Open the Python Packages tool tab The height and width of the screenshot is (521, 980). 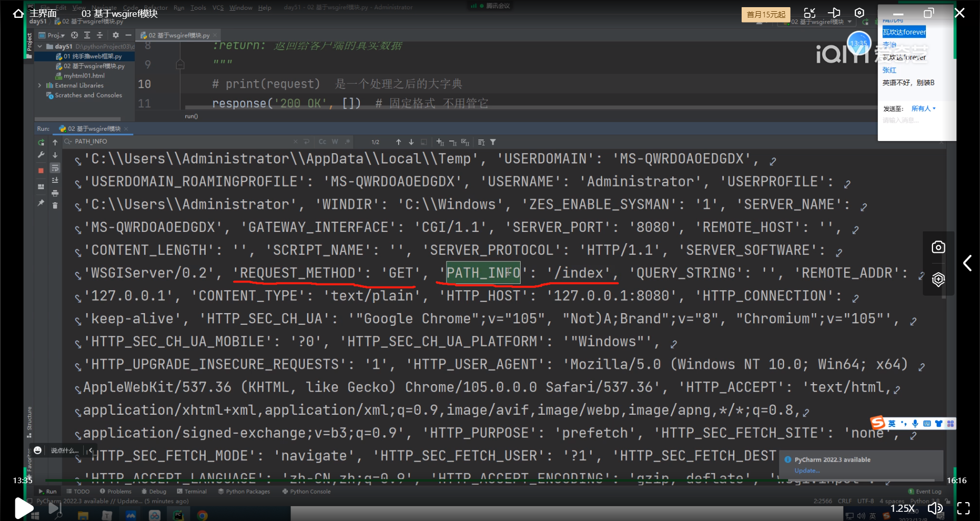coord(244,491)
